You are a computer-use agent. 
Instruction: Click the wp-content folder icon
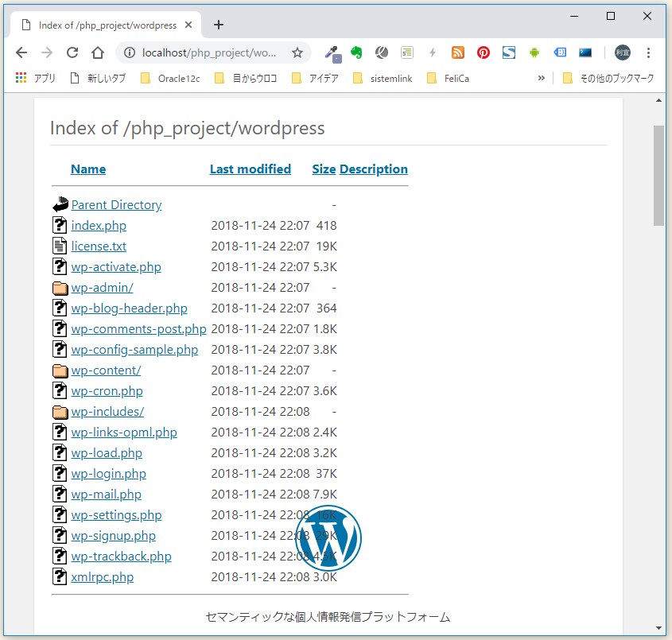click(60, 370)
